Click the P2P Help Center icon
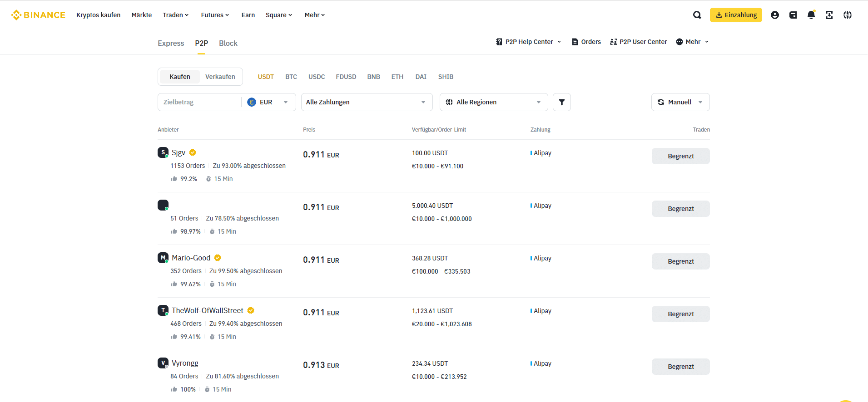Viewport: 868px width, 402px height. 499,42
